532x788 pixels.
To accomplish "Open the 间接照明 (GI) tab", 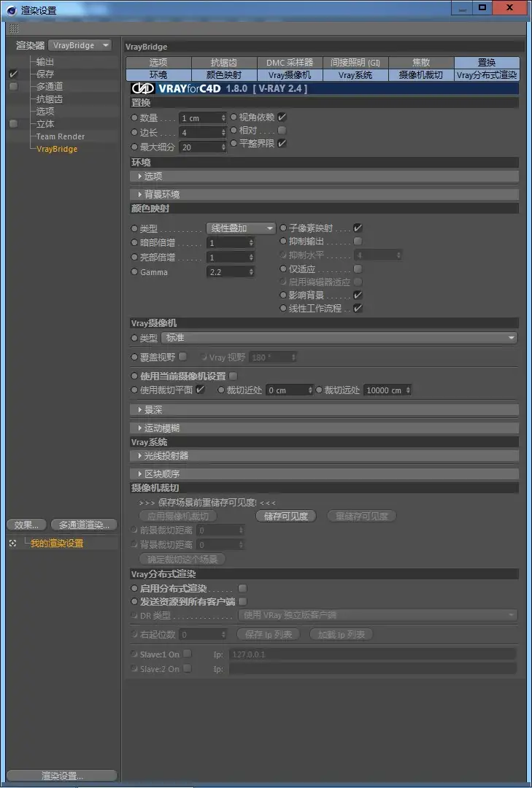I will [355, 62].
